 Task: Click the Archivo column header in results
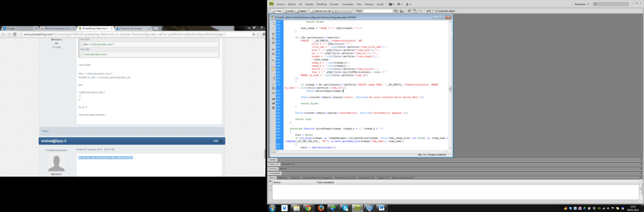click(294, 182)
